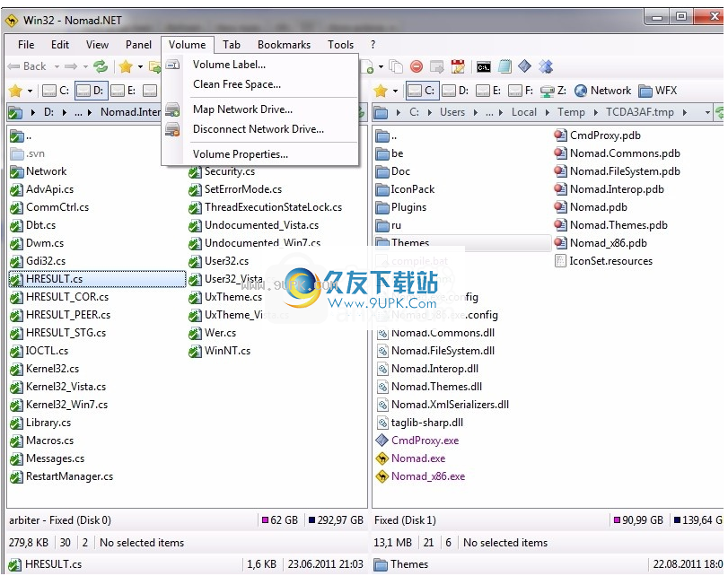728x576 pixels.
Task: Select network drive Z: in right panel
Action: [554, 91]
